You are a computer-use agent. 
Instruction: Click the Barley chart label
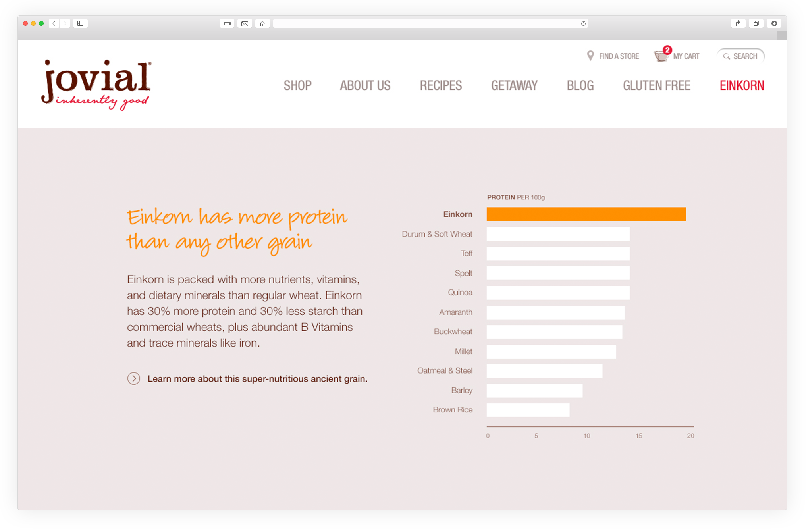point(462,390)
